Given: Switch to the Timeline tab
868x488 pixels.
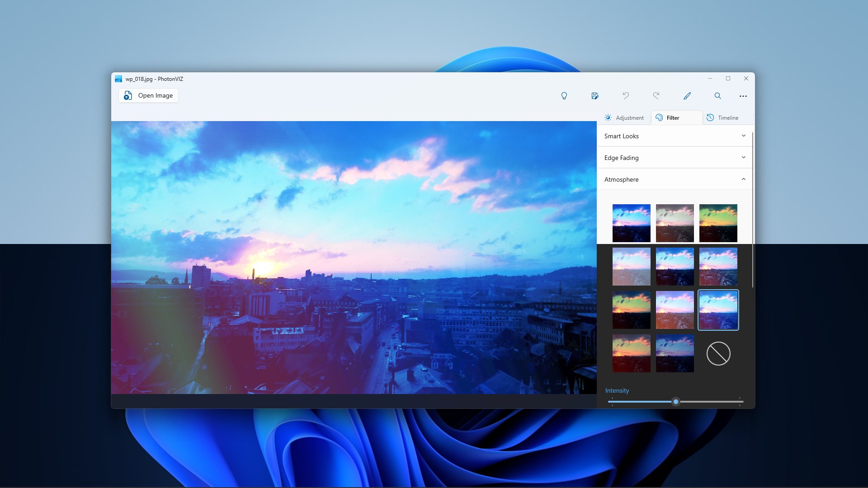Looking at the screenshot, I should (723, 117).
